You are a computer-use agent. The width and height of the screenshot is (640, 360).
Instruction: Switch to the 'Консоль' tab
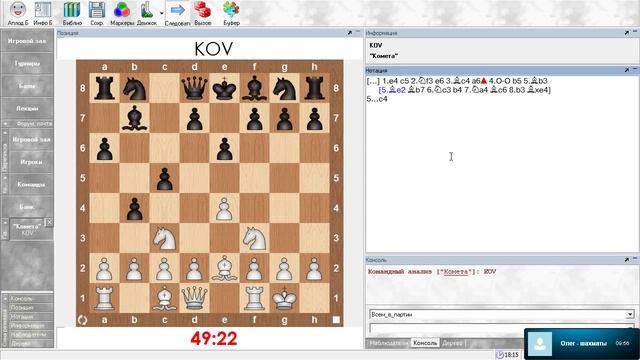click(425, 343)
